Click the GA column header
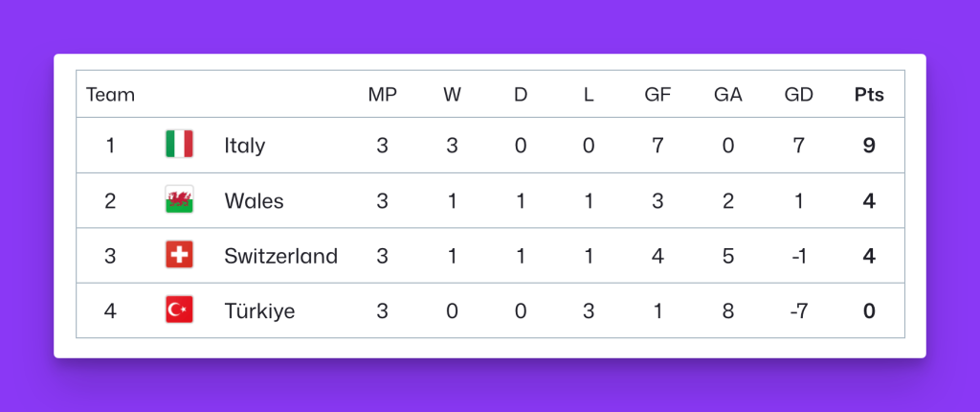The height and width of the screenshot is (412, 980). (728, 95)
